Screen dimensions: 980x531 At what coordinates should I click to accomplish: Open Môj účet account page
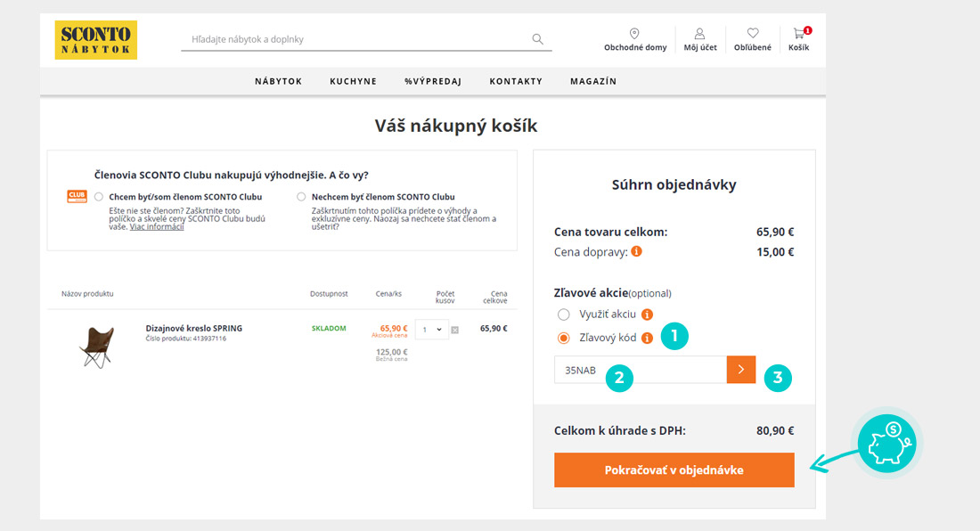[x=700, y=39]
